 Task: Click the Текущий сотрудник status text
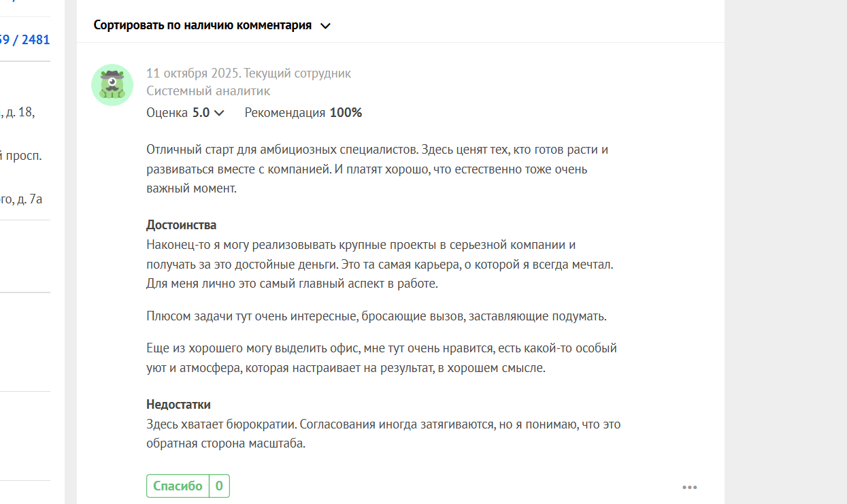297,73
